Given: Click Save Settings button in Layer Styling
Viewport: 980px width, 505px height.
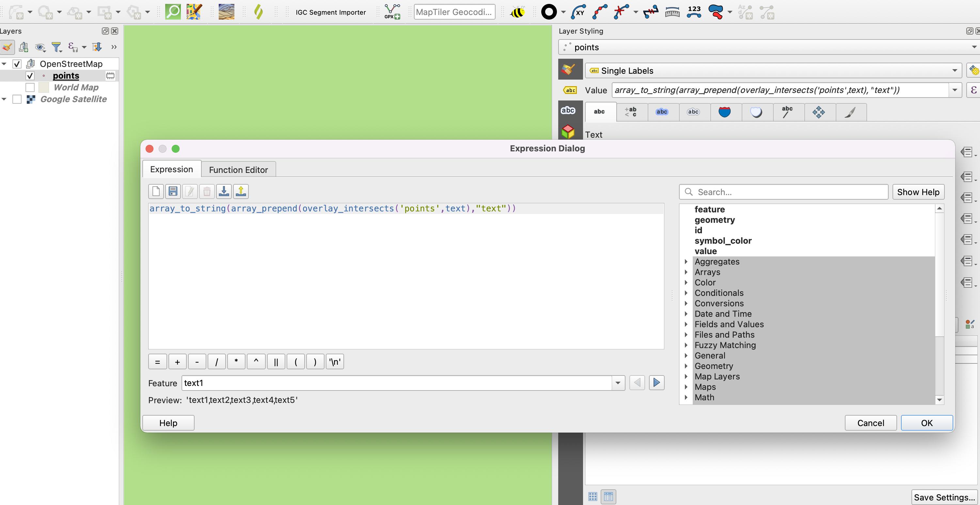Looking at the screenshot, I should [x=944, y=497].
